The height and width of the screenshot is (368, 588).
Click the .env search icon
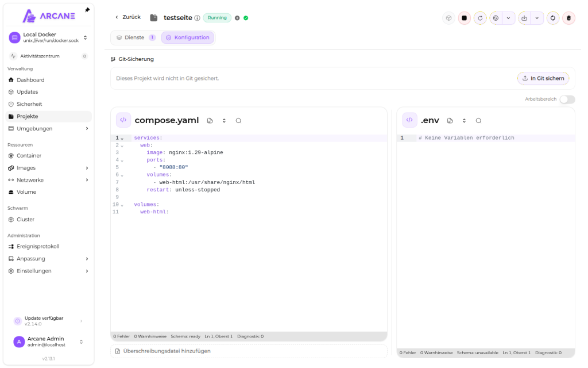point(478,121)
